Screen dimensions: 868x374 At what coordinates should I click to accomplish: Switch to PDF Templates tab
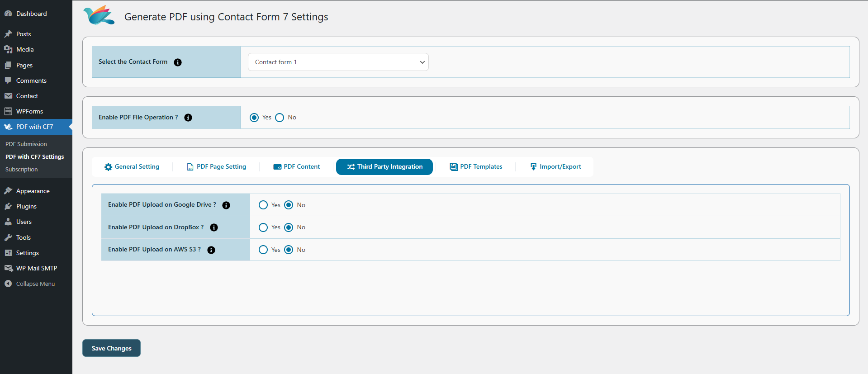(476, 167)
